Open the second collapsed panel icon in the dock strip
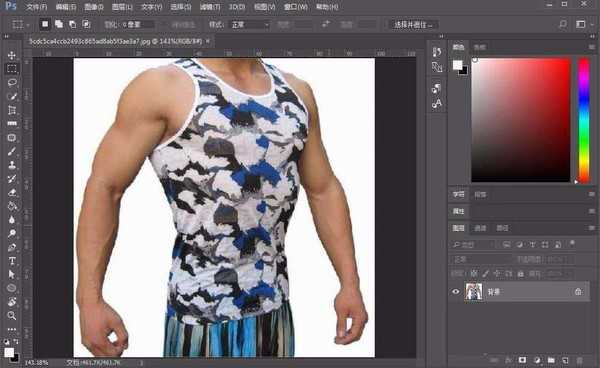The height and width of the screenshot is (368, 600). point(437,67)
